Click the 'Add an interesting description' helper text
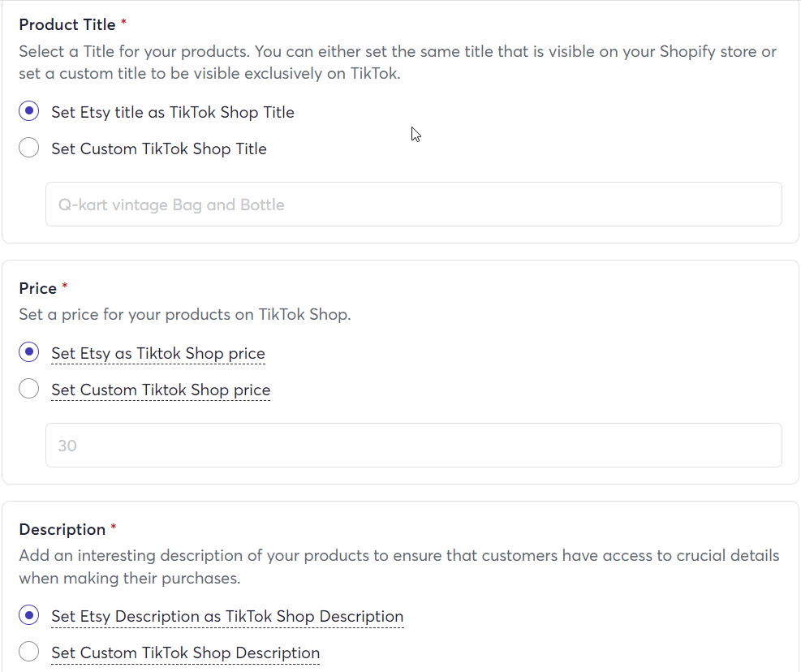The height and width of the screenshot is (672, 801). pyautogui.click(x=399, y=566)
